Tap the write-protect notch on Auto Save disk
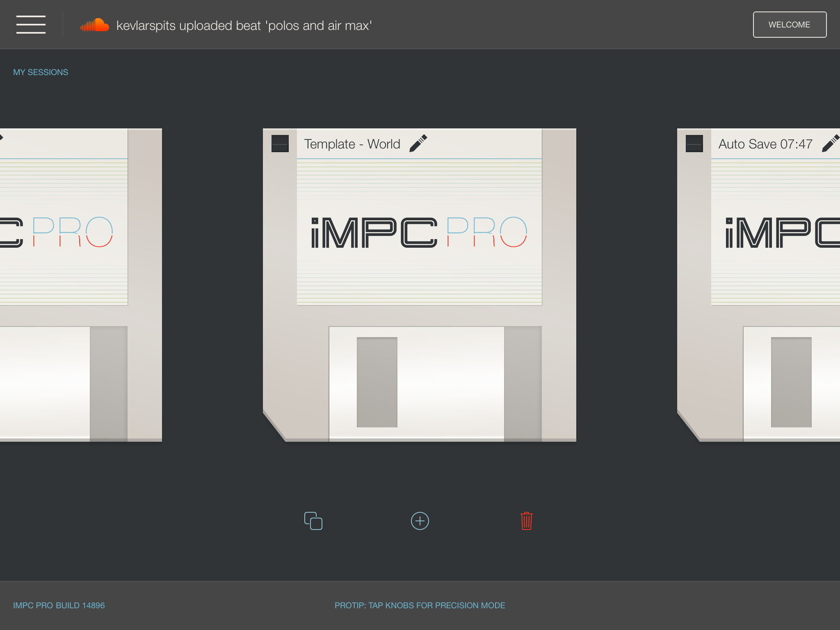 pyautogui.click(x=694, y=144)
